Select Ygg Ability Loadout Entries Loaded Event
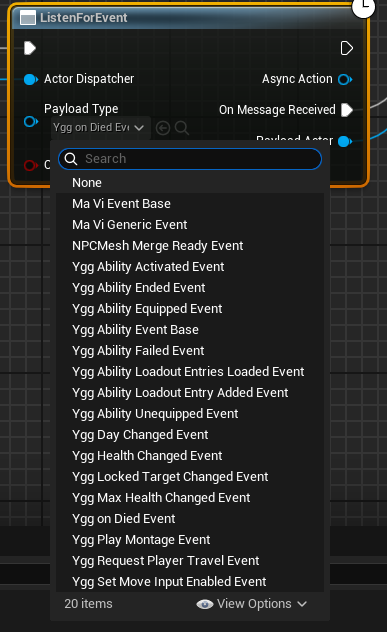Viewport: 387px width, 632px height. tap(190, 372)
